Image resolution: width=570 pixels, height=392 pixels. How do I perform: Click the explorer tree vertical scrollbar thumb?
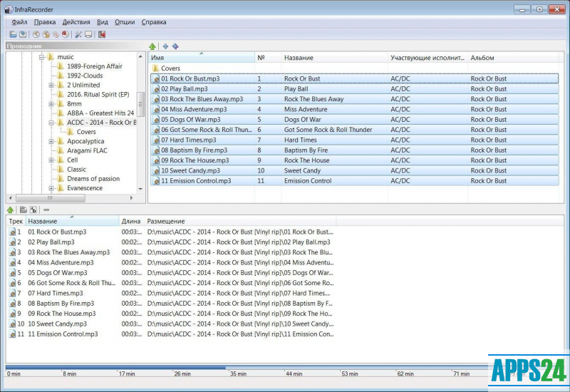[x=140, y=104]
